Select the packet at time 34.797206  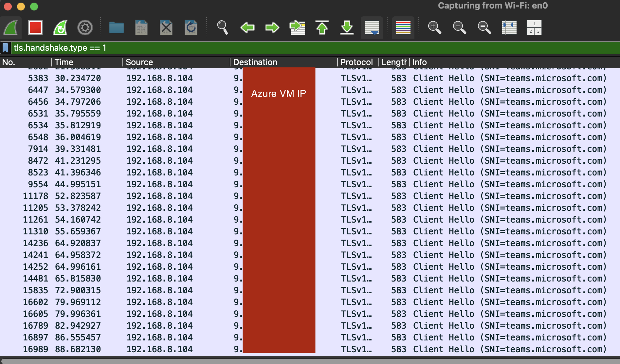pyautogui.click(x=310, y=102)
